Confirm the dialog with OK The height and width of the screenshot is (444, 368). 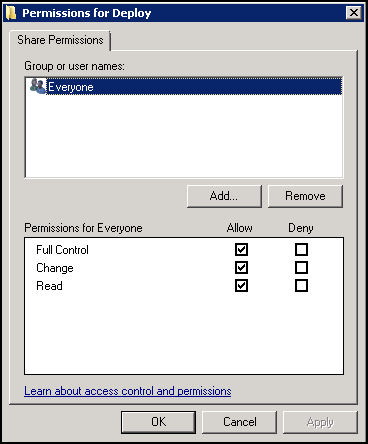(x=158, y=422)
